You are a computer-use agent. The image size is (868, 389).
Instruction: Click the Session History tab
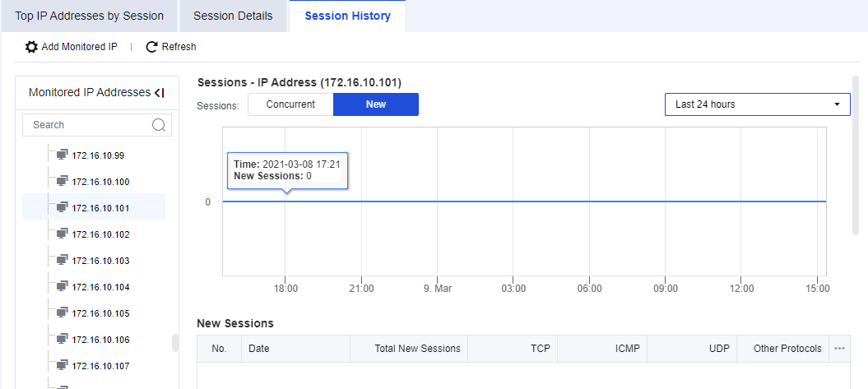[x=347, y=16]
